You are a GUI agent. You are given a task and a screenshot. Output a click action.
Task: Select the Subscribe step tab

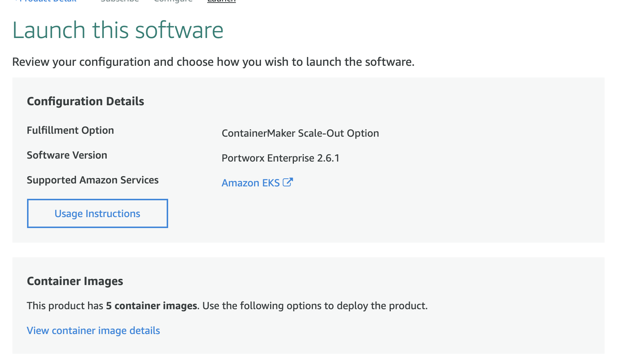120,1
